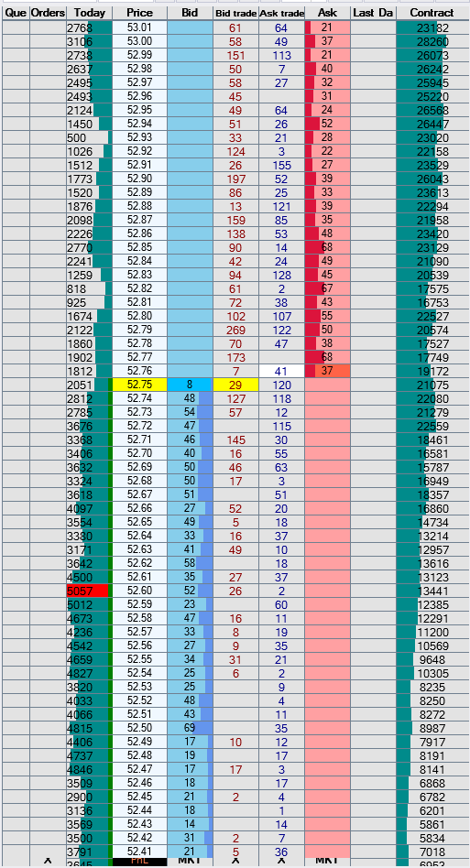Image resolution: width=470 pixels, height=868 pixels.
Task: Click the MKT button under the Ask column
Action: pos(327,862)
